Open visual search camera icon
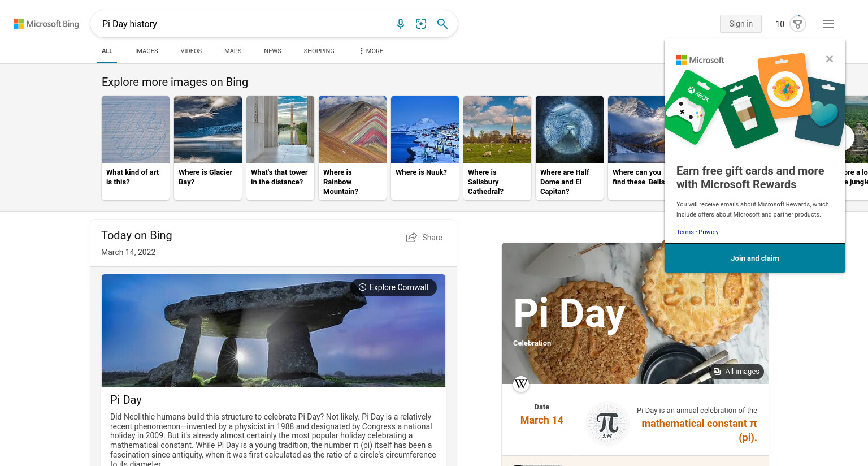Image resolution: width=868 pixels, height=466 pixels. (421, 24)
